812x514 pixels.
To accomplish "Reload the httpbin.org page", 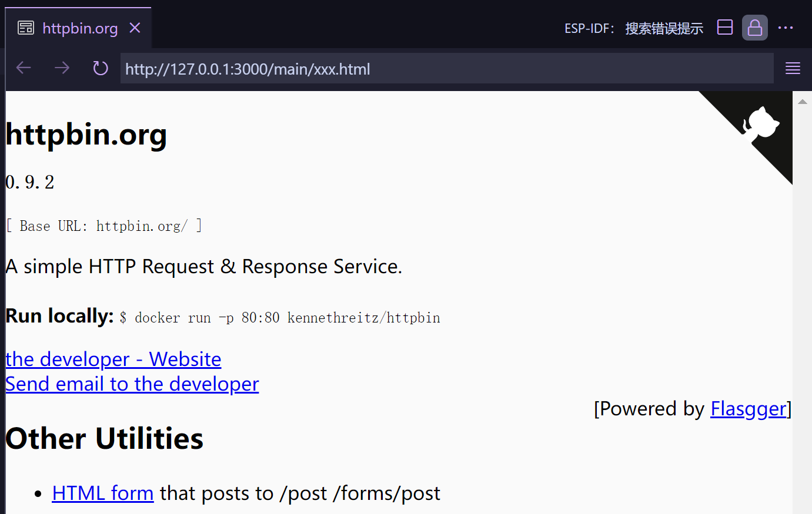I will (x=100, y=68).
